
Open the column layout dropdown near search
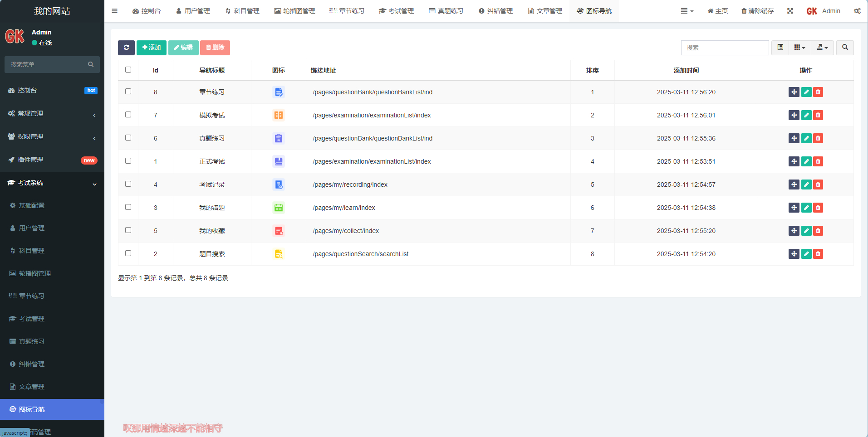(799, 48)
